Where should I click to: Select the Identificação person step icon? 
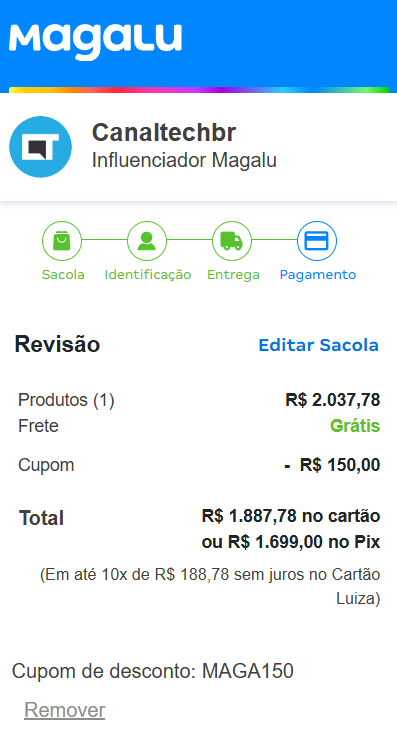tap(147, 241)
